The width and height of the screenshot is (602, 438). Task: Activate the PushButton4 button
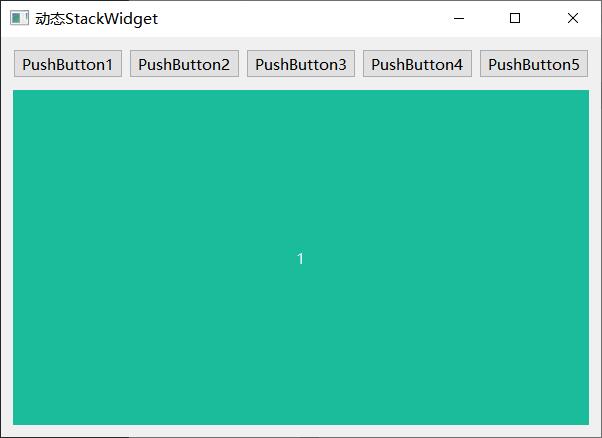417,64
